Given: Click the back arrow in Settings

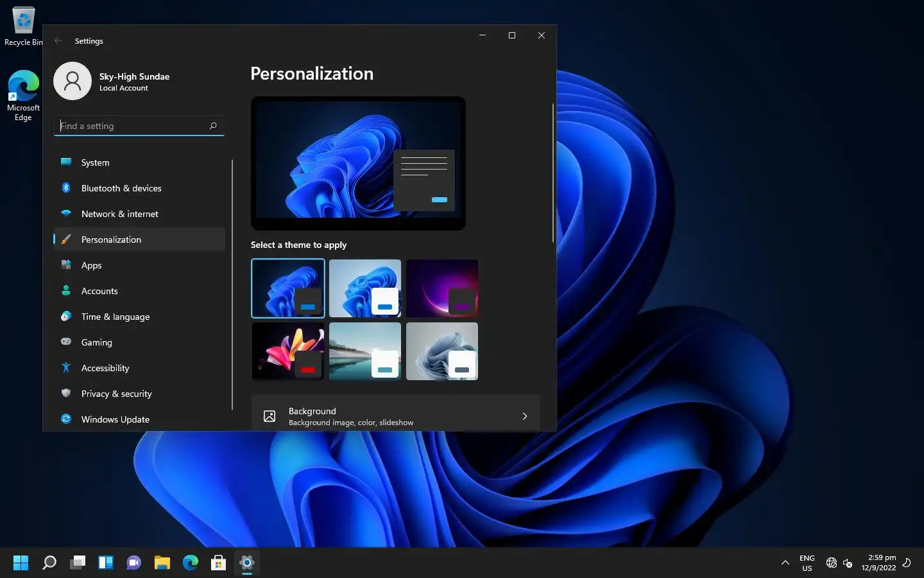Looking at the screenshot, I should (58, 40).
